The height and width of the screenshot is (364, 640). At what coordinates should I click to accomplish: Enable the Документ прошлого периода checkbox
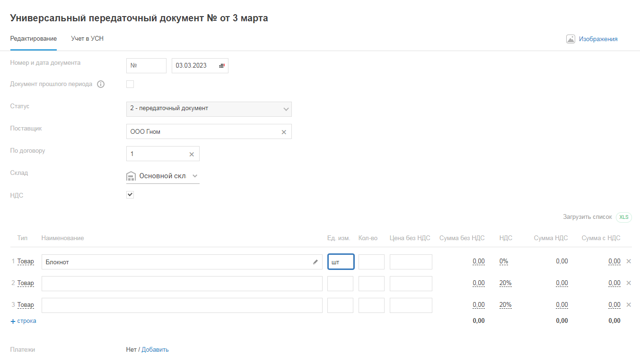click(130, 84)
